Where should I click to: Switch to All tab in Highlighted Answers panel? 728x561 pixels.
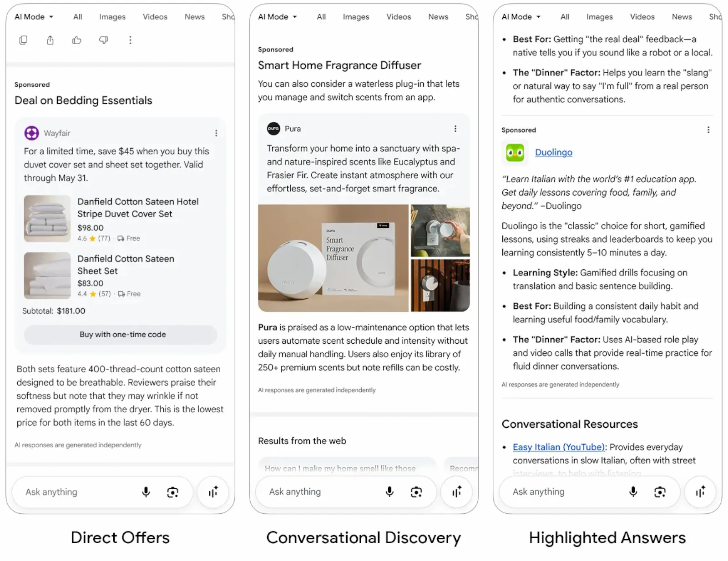(x=565, y=17)
